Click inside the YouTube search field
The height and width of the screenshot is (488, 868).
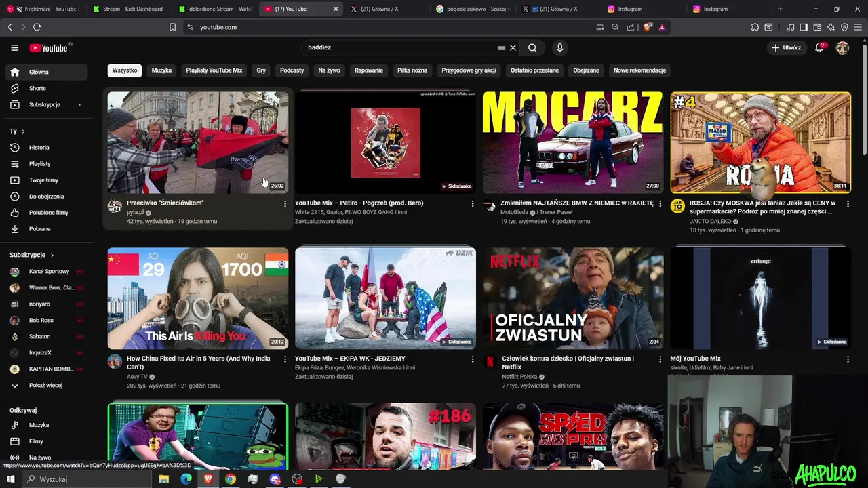coord(400,47)
